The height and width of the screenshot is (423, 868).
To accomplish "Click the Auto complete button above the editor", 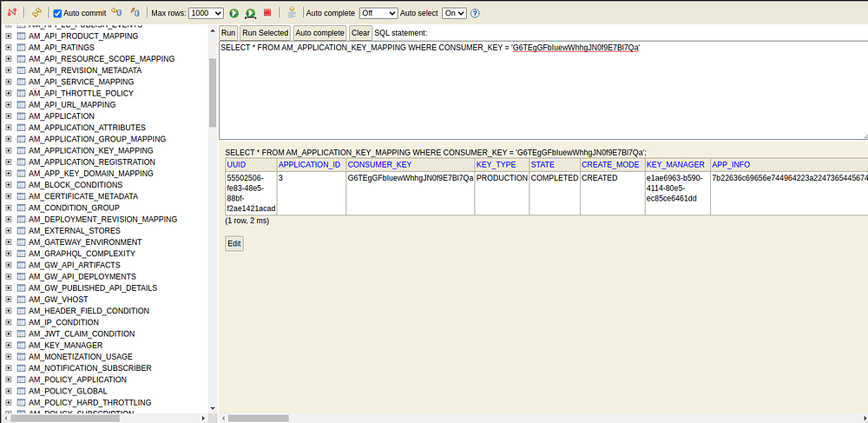I will (x=320, y=33).
